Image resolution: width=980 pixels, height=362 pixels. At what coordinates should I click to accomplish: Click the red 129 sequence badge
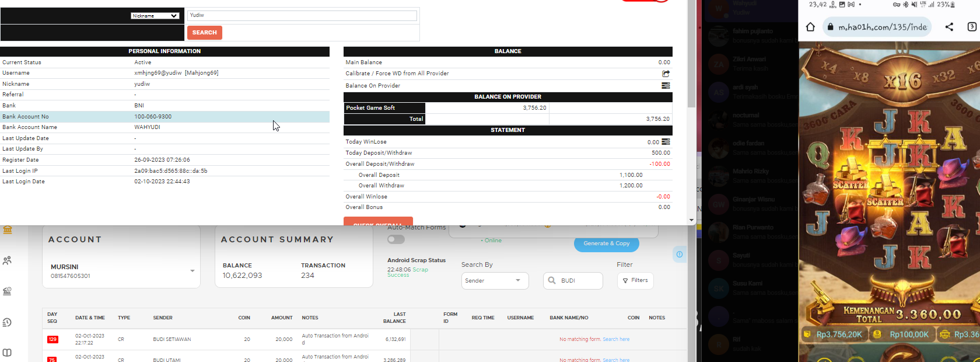click(52, 339)
